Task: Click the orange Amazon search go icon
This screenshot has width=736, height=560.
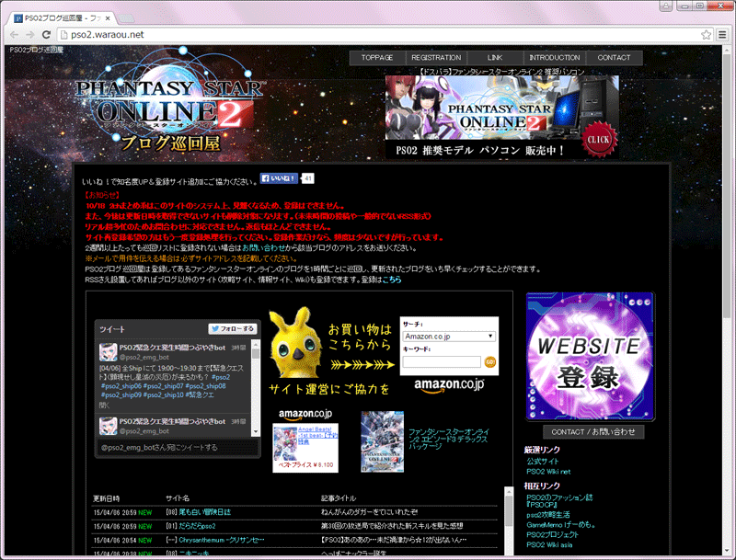Action: click(490, 361)
